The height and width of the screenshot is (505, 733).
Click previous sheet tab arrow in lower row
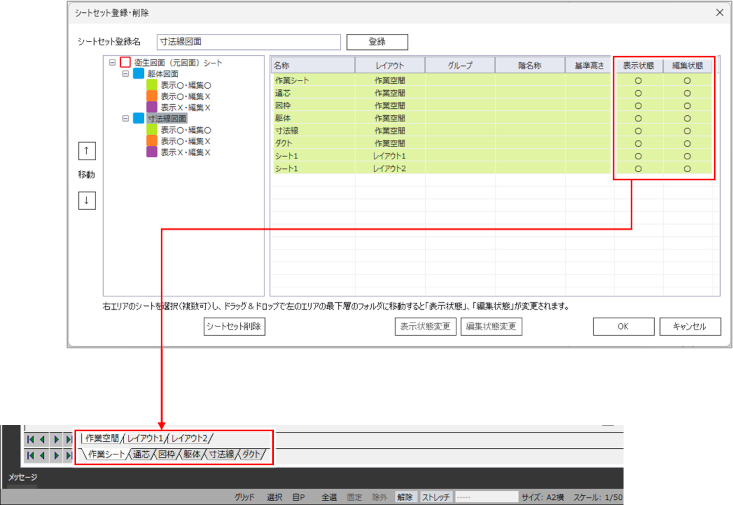[x=43, y=455]
